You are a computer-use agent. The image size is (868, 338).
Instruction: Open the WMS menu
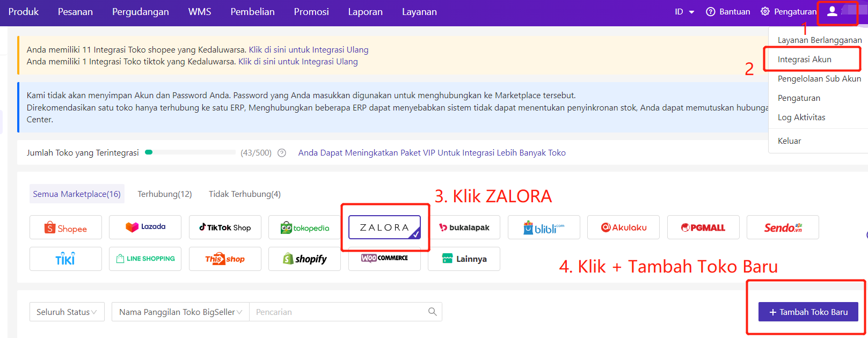(200, 12)
